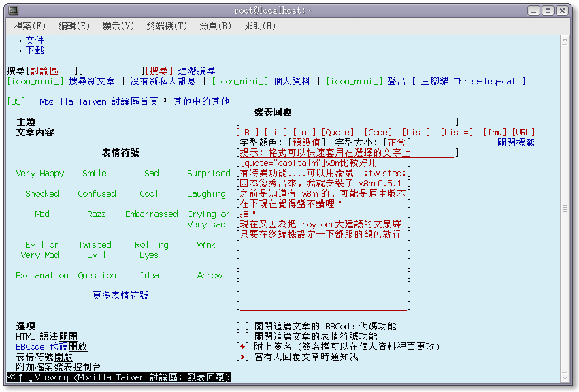
Task: Insert the Rolling Eyes emoticon
Action: click(x=151, y=250)
